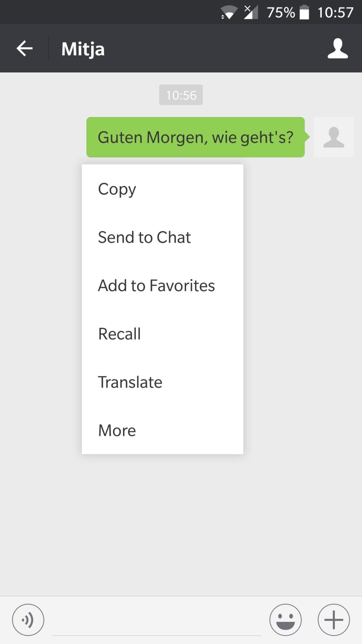362x644 pixels.
Task: Tap the back arrow to exit chat
Action: pos(24,48)
